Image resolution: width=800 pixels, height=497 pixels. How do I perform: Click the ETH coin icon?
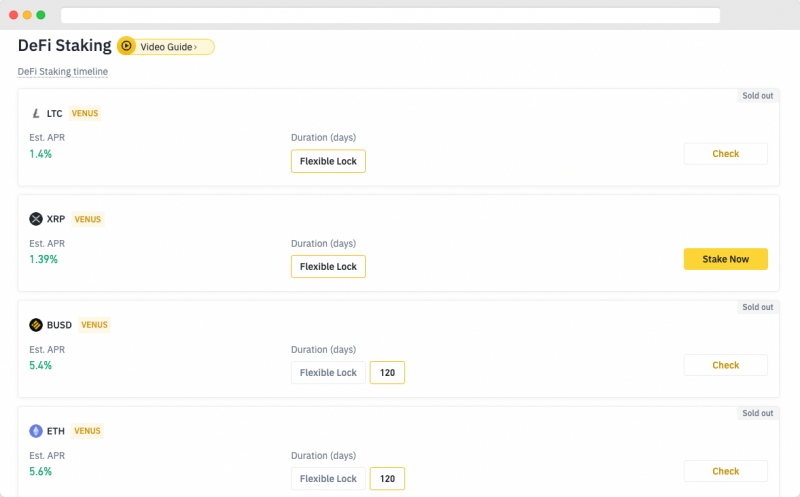coord(36,431)
